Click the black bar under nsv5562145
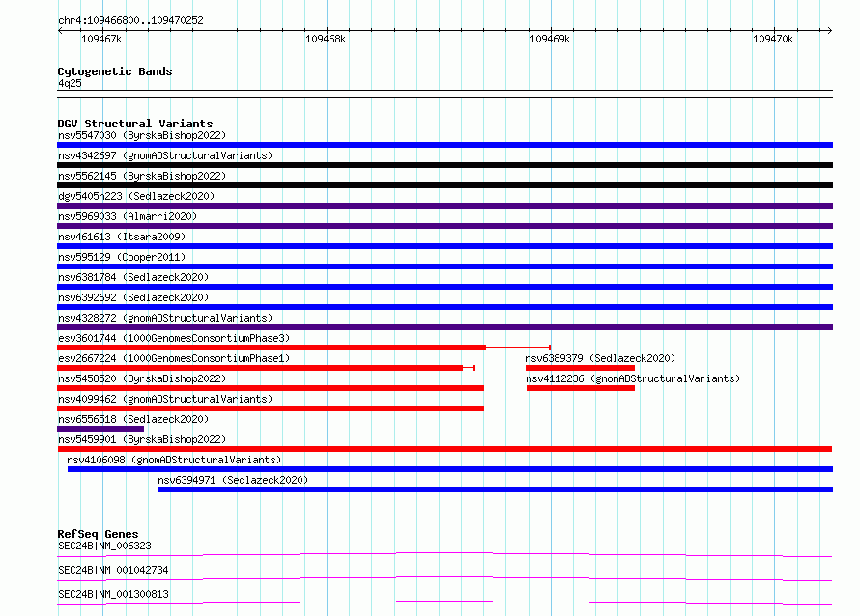Screen dimensions: 860x616 pyautogui.click(x=444, y=185)
